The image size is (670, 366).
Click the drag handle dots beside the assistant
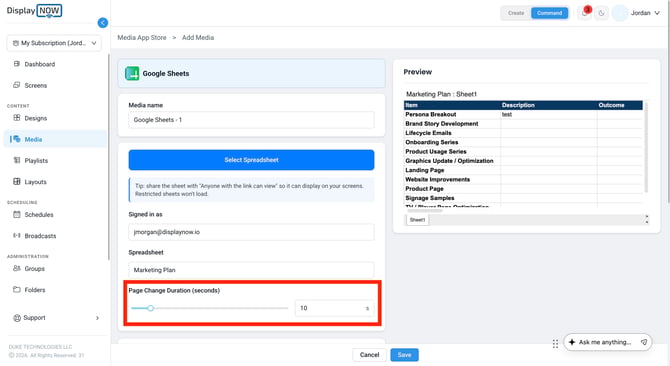pyautogui.click(x=555, y=344)
